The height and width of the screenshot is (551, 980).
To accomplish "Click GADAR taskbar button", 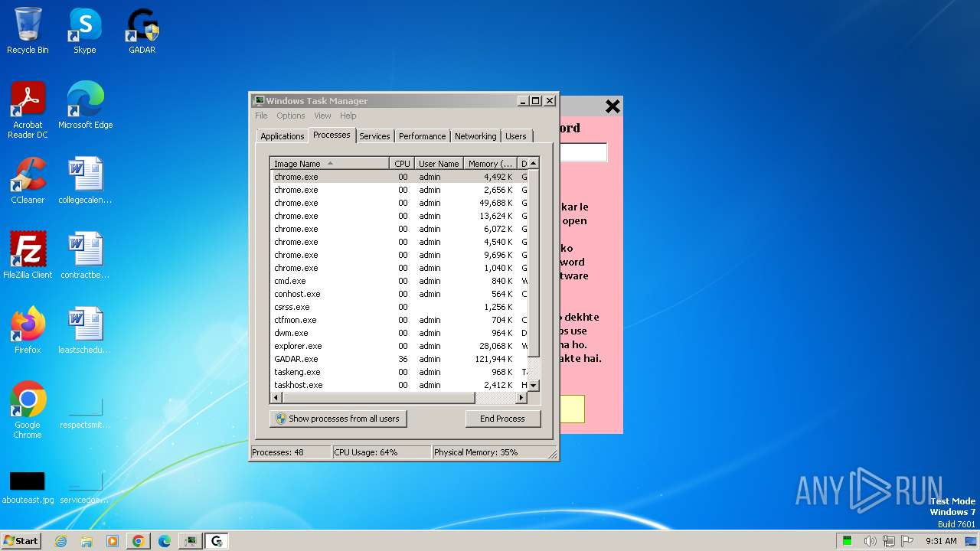I will pos(217,541).
